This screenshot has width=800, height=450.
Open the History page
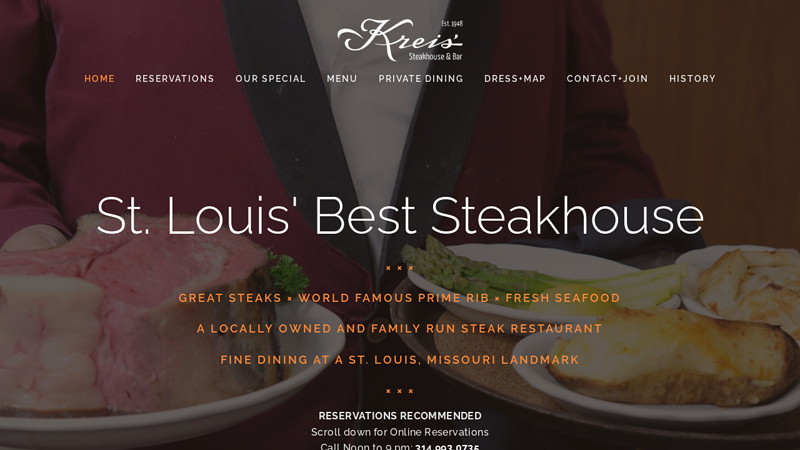coord(692,79)
